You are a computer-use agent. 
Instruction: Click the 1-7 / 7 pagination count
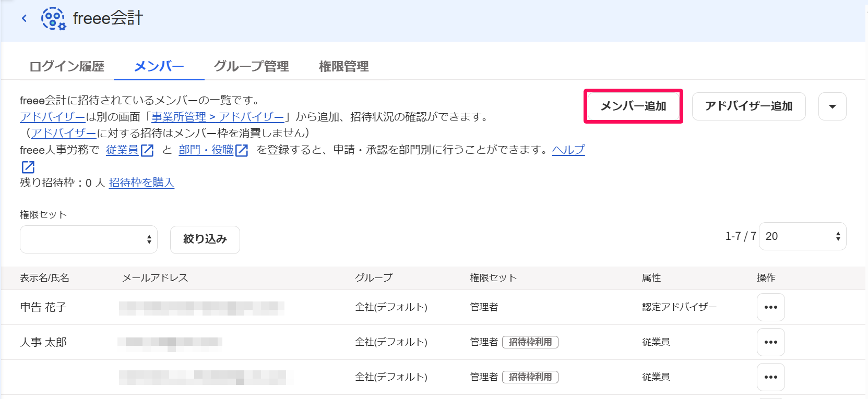[741, 236]
